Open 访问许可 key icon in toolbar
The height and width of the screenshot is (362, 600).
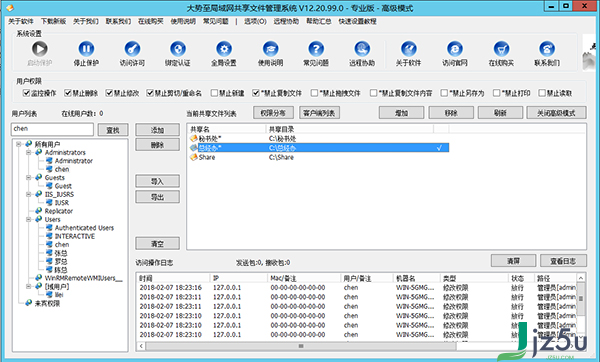[132, 49]
